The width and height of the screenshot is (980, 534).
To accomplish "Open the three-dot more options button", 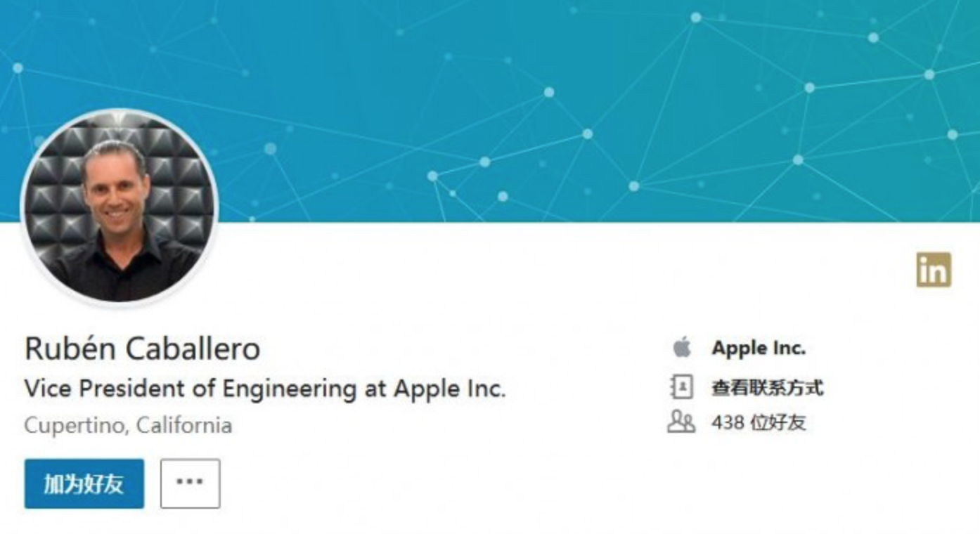I will point(190,483).
